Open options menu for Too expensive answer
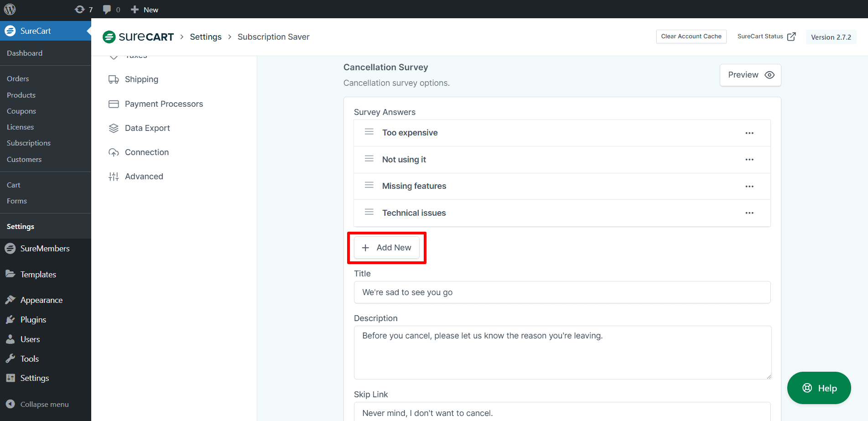This screenshot has width=868, height=421. 749,133
